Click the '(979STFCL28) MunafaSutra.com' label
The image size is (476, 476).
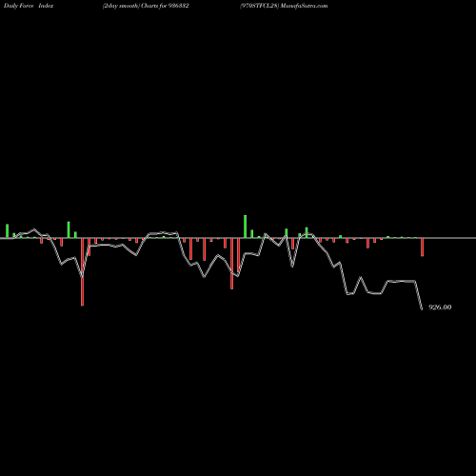click(x=284, y=6)
